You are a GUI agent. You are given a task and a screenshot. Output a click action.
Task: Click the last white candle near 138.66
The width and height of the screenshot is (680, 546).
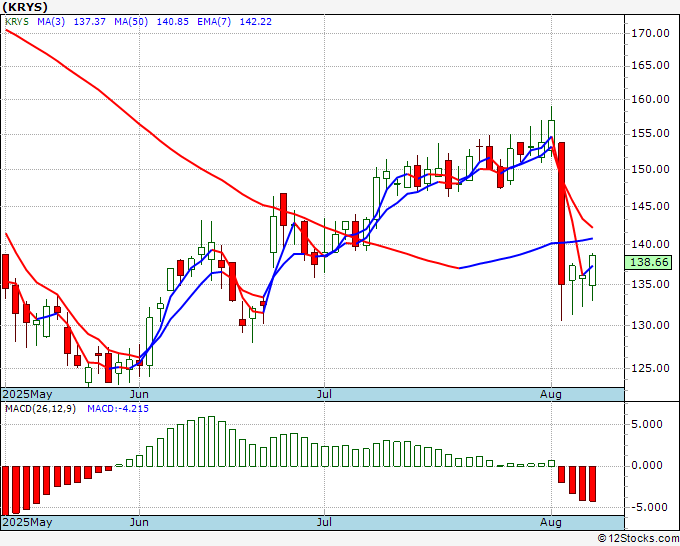tap(592, 270)
